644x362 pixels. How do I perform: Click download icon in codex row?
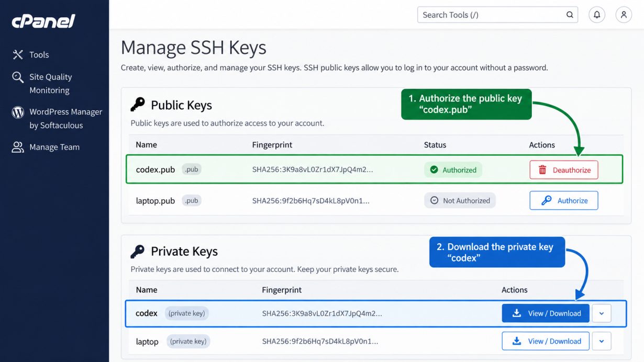tap(517, 313)
